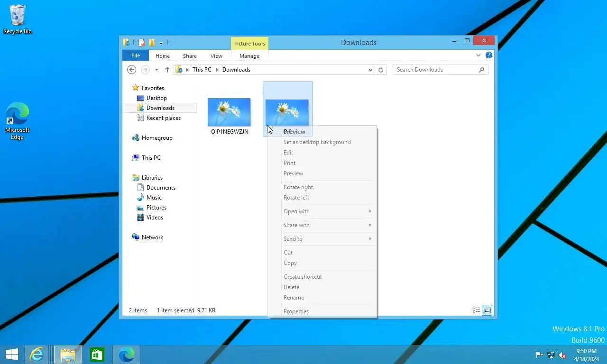Expand the Send to submenu
Image resolution: width=607 pixels, height=364 pixels.
322,239
